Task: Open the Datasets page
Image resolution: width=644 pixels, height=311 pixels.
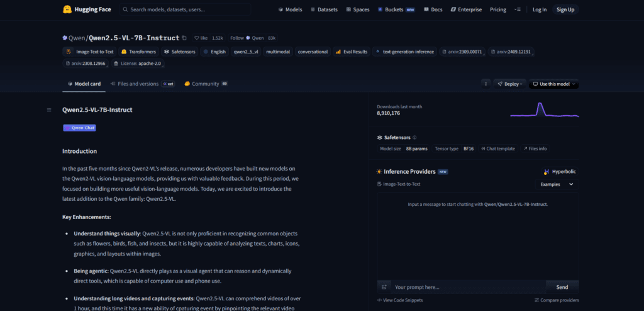Action: [324, 9]
